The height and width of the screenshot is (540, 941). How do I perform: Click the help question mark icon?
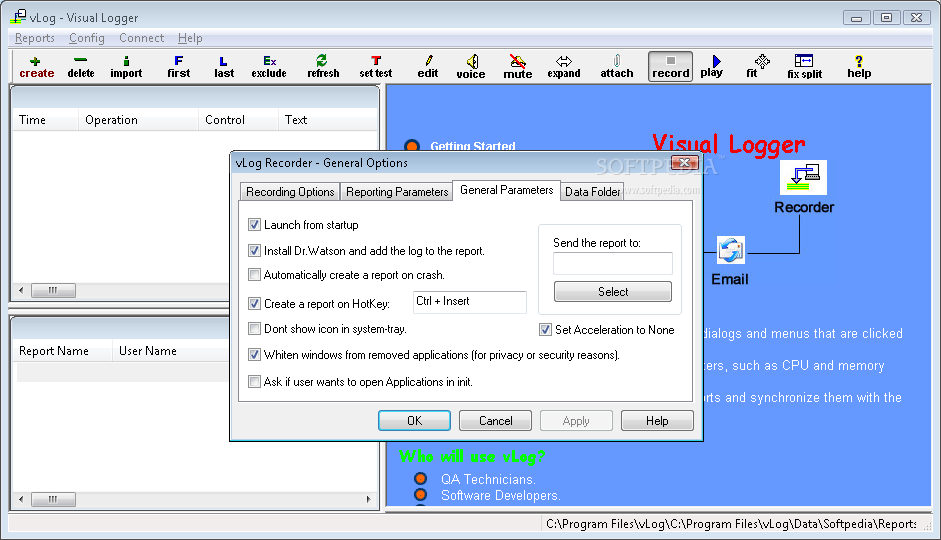[x=859, y=67]
